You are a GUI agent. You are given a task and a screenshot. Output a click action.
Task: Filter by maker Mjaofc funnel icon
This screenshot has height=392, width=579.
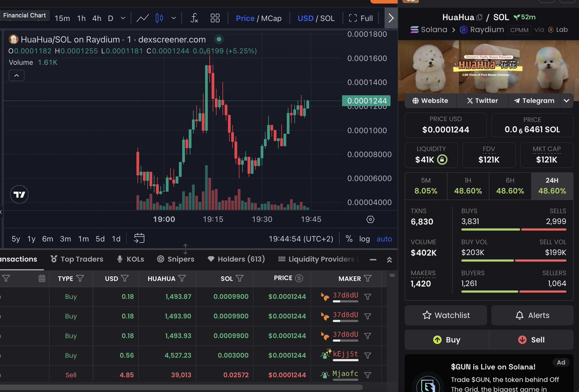tap(368, 375)
